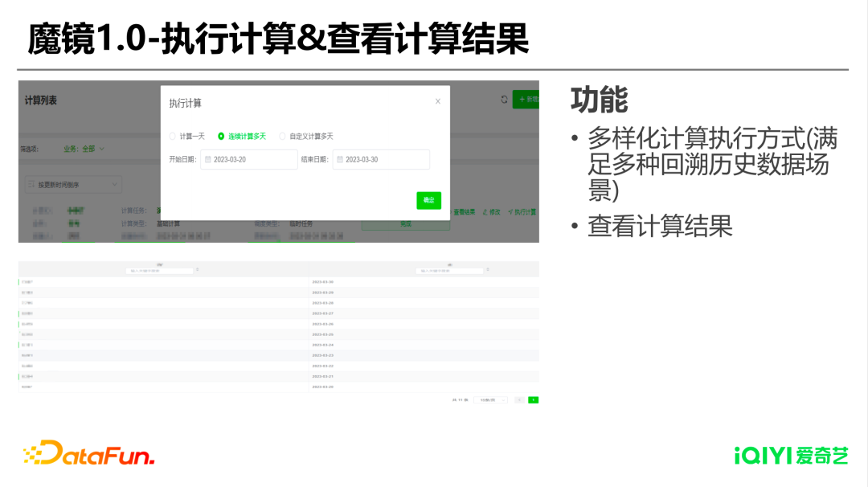This screenshot has width=868, height=487.
Task: Click the green 新增 add button
Action: coord(526,100)
